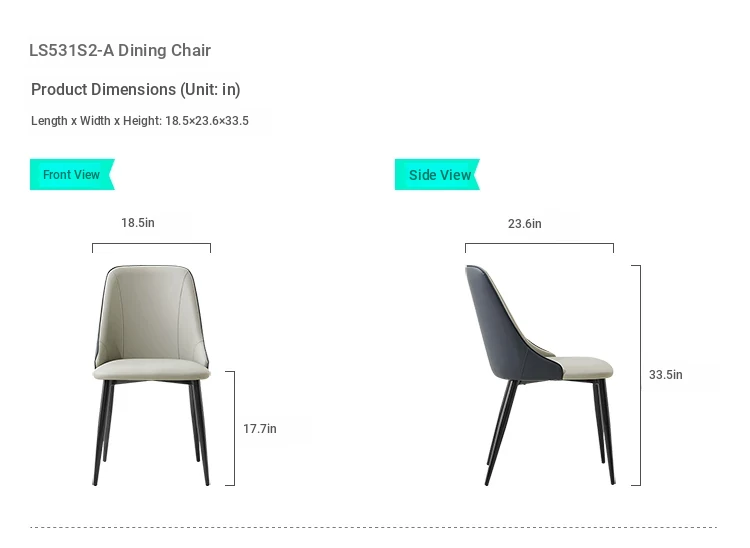This screenshot has height=548, width=750.
Task: Click the overall height vertical bracket line
Action: coord(639,375)
